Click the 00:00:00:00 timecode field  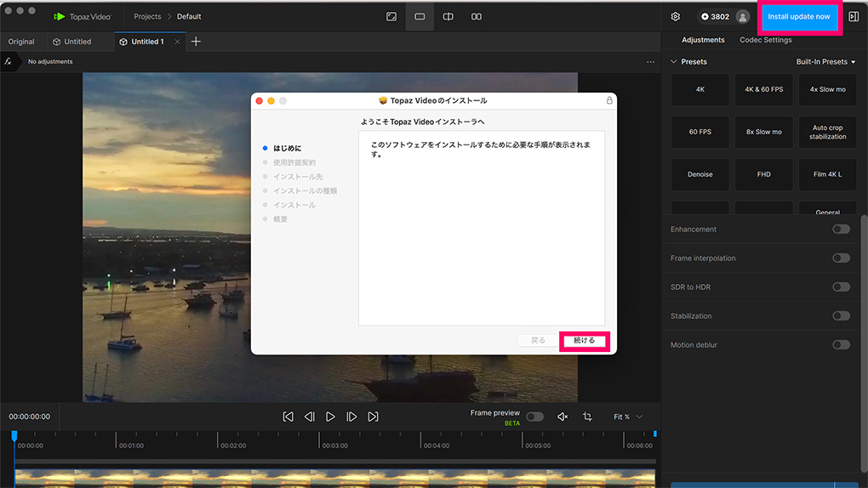click(x=29, y=417)
